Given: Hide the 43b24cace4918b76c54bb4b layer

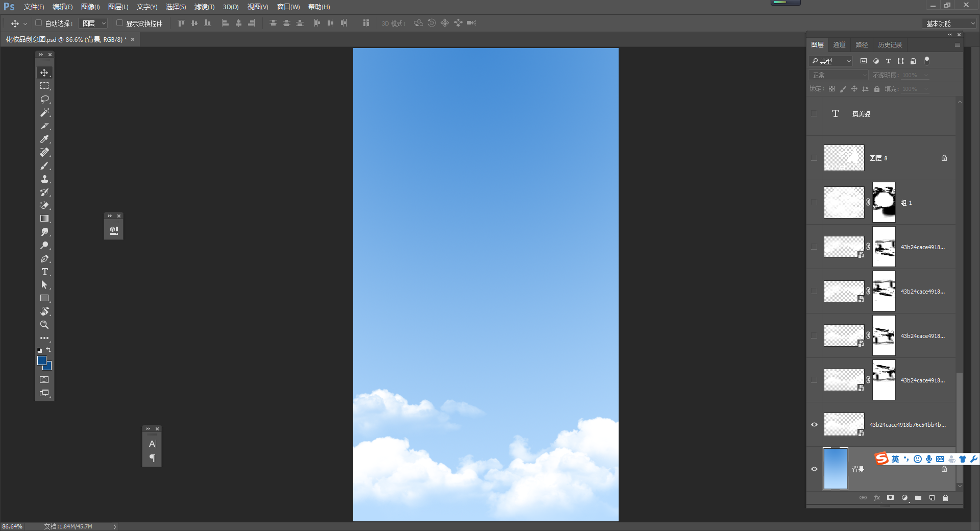Looking at the screenshot, I should click(814, 425).
